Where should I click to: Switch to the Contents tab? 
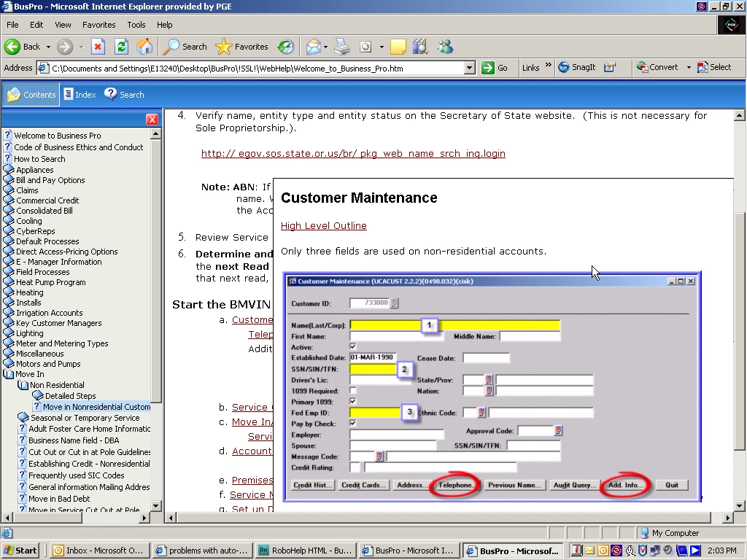(x=31, y=94)
